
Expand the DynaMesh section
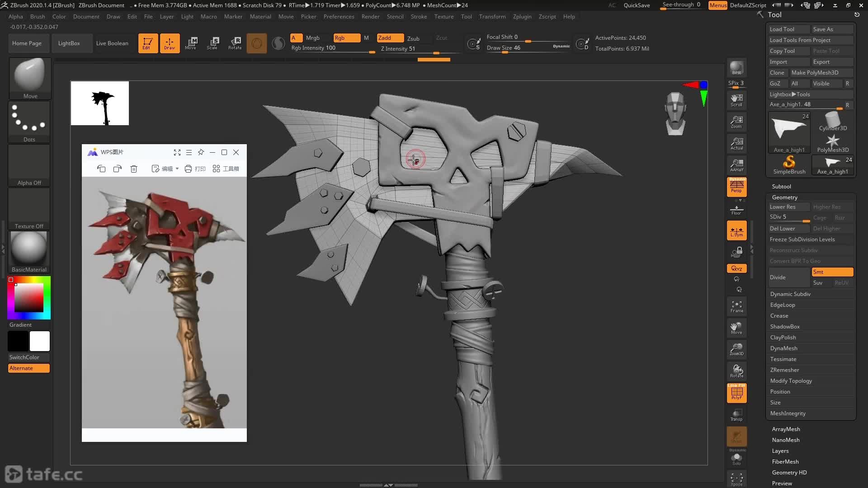[783, 348]
